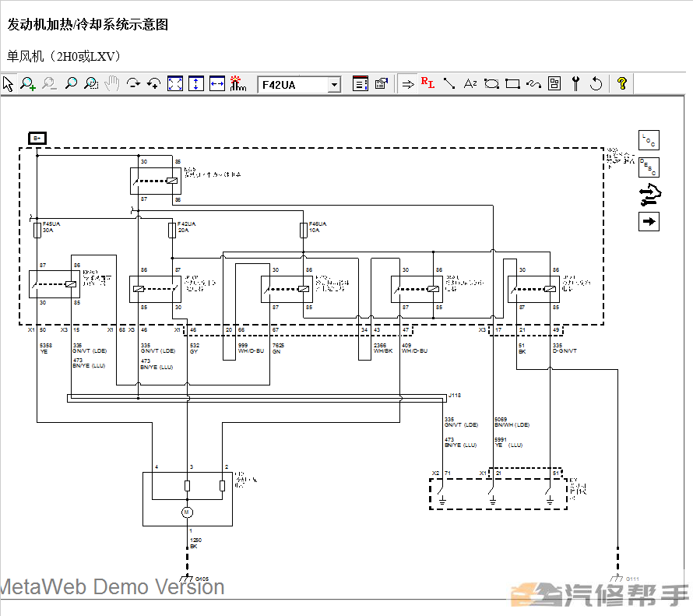Click the G111 ground label
Screen dimensions: 693x616
tap(632, 579)
